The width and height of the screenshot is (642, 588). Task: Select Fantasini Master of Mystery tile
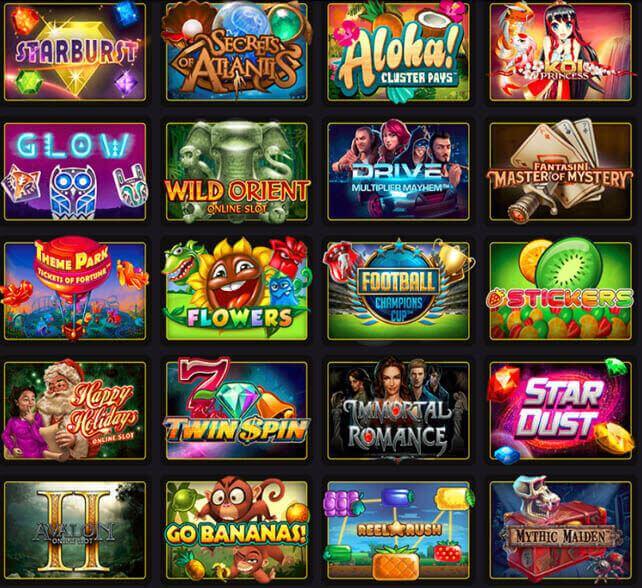(x=561, y=171)
